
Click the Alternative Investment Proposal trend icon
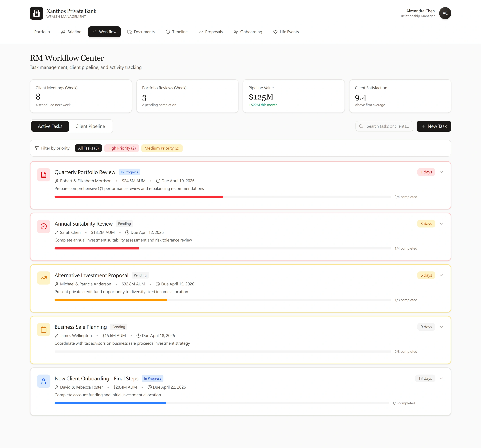click(44, 278)
